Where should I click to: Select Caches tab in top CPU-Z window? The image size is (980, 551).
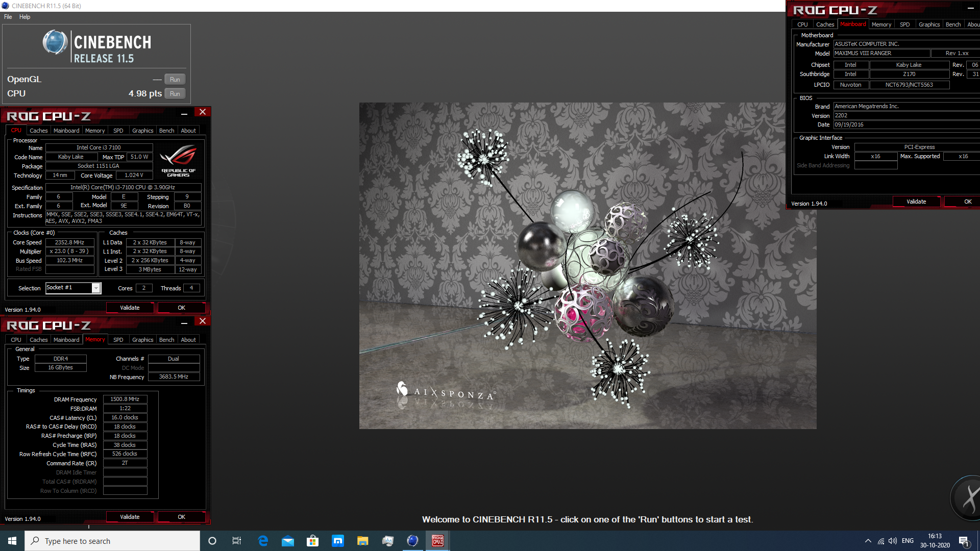(x=39, y=131)
